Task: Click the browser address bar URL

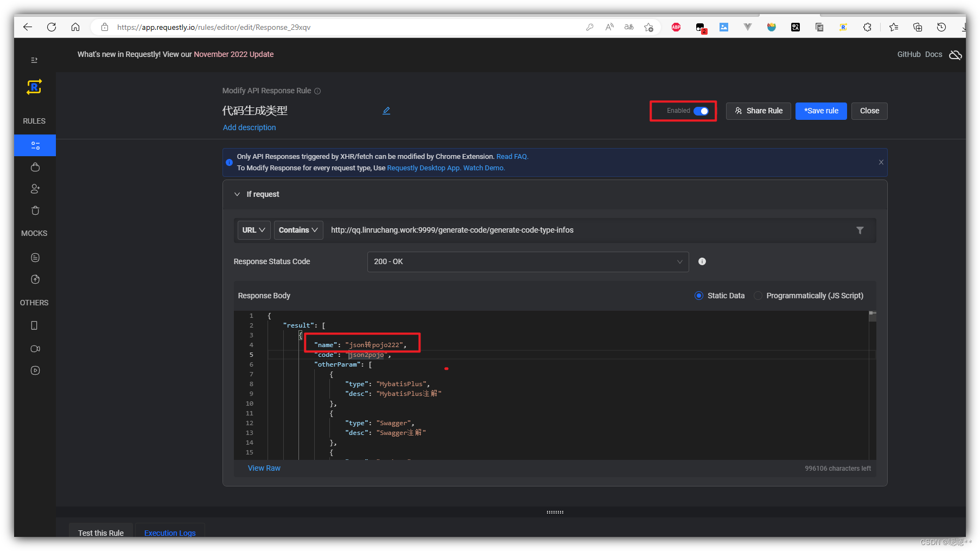Action: (214, 27)
